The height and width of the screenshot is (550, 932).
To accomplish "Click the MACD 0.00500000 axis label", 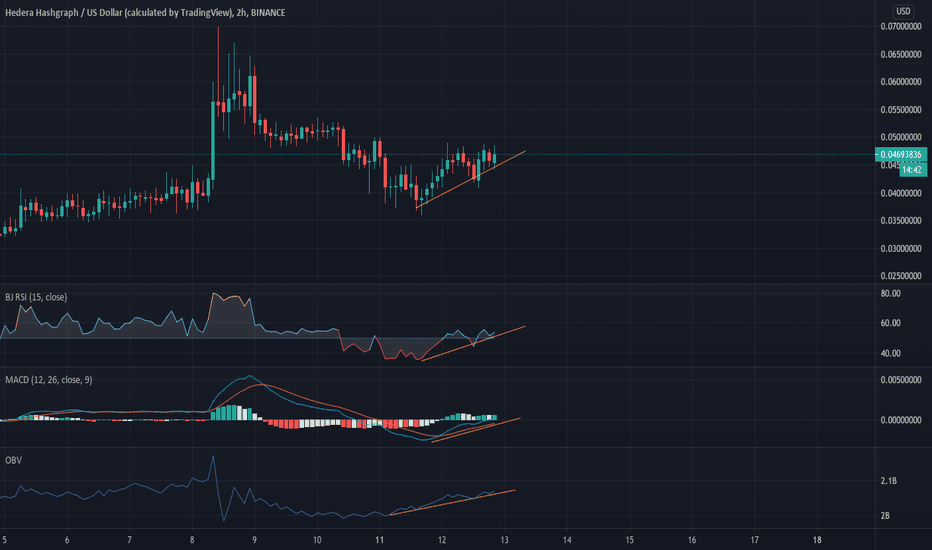I will click(x=900, y=380).
